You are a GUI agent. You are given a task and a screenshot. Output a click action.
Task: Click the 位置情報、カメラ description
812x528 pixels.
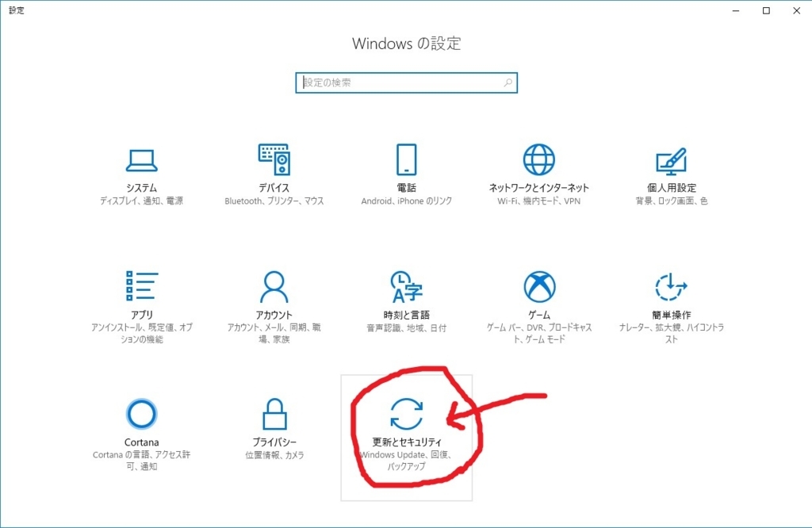pyautogui.click(x=274, y=455)
